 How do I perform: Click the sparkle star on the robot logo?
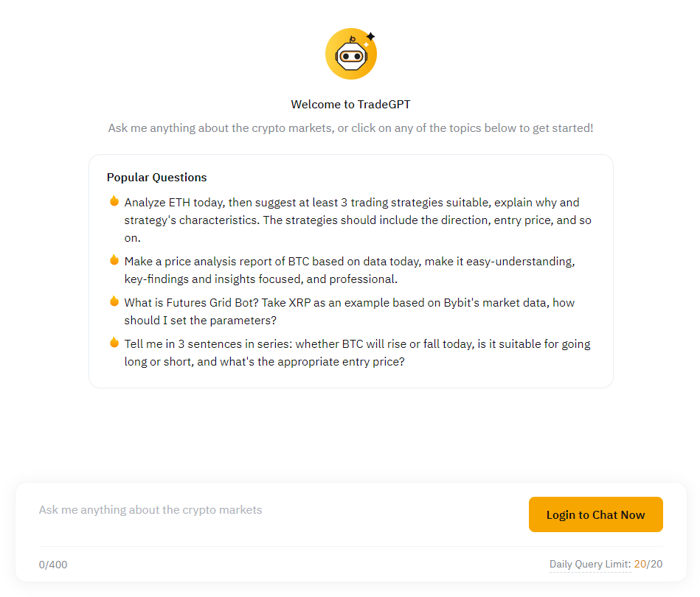[x=370, y=36]
